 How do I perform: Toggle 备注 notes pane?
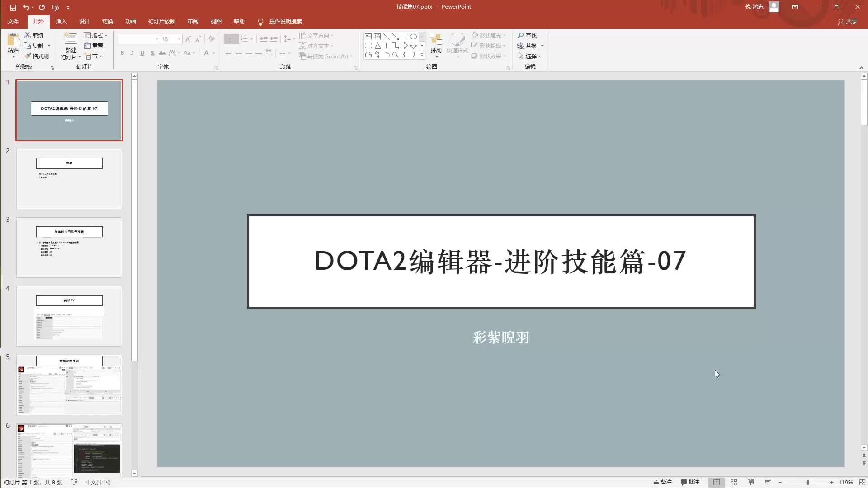point(663,482)
